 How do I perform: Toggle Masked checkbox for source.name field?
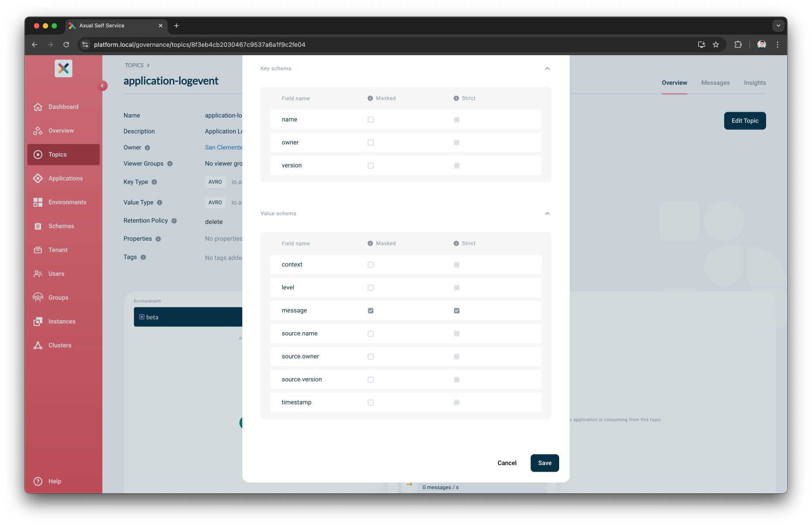click(371, 334)
